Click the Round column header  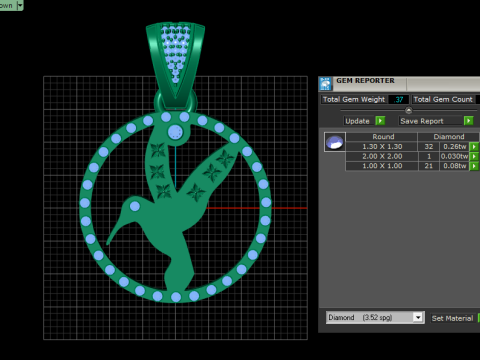coord(383,137)
